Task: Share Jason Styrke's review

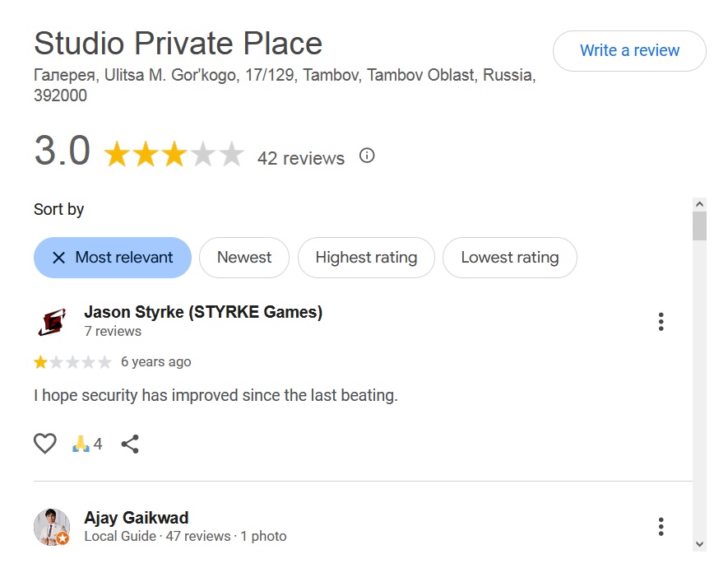Action: coord(130,445)
